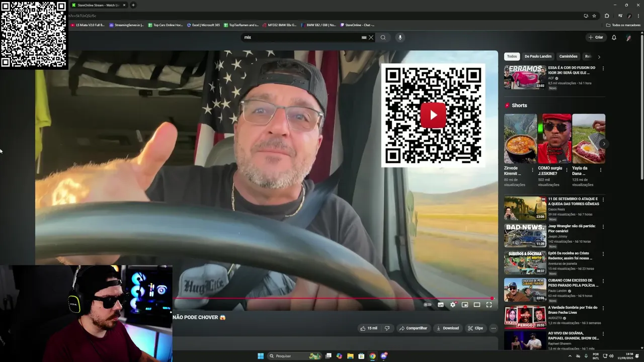Toggle autoplay switch in player
This screenshot has height=362, width=644.
tap(428, 305)
